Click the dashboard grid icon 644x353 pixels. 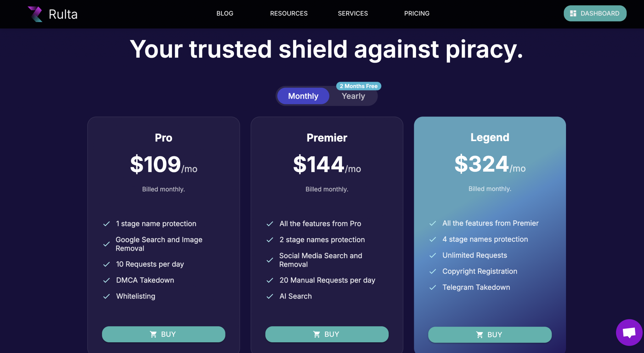[x=573, y=14]
